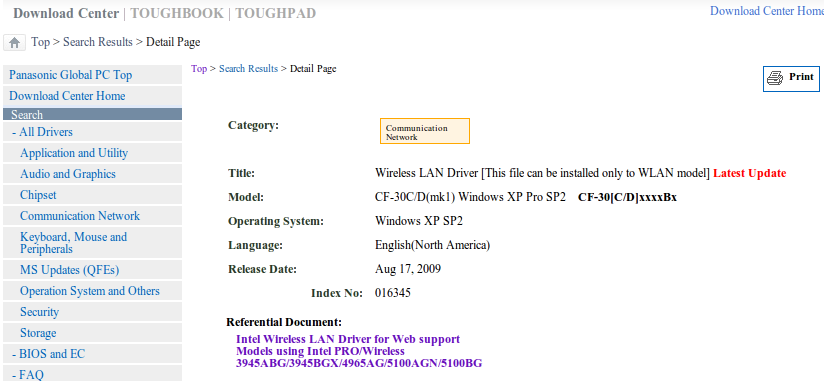Viewport: 824px width, 381px height.
Task: Click the Windows XP SP2 operating system value
Action: pyautogui.click(x=419, y=221)
